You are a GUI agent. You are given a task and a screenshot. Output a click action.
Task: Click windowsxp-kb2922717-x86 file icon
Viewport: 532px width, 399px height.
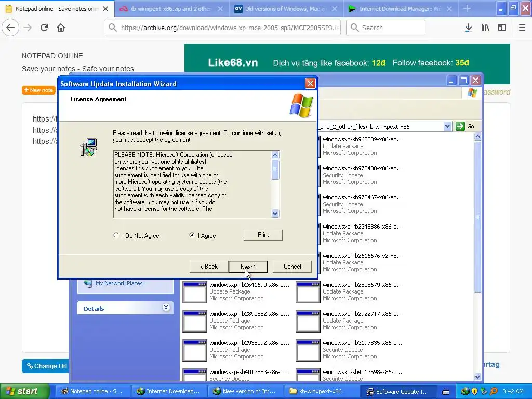(x=308, y=321)
